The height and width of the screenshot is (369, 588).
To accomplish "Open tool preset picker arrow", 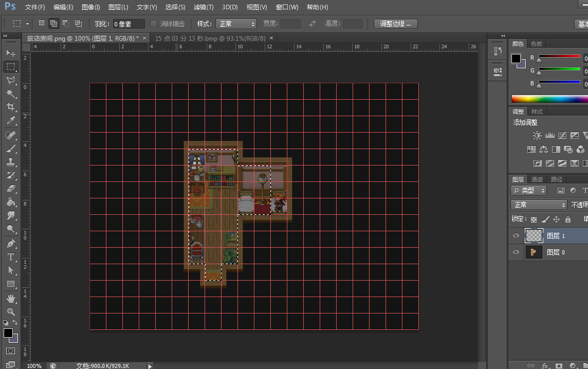I will tap(27, 24).
